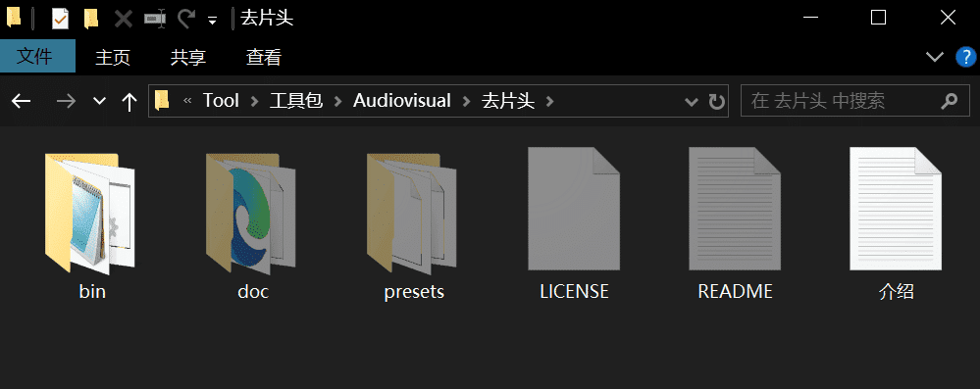Open the 文件 menu

tap(37, 56)
